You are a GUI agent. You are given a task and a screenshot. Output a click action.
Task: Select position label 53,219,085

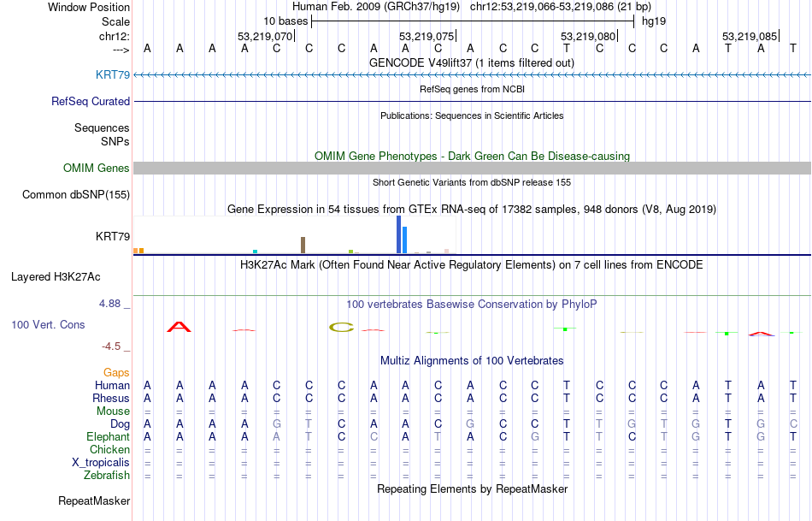click(x=750, y=36)
